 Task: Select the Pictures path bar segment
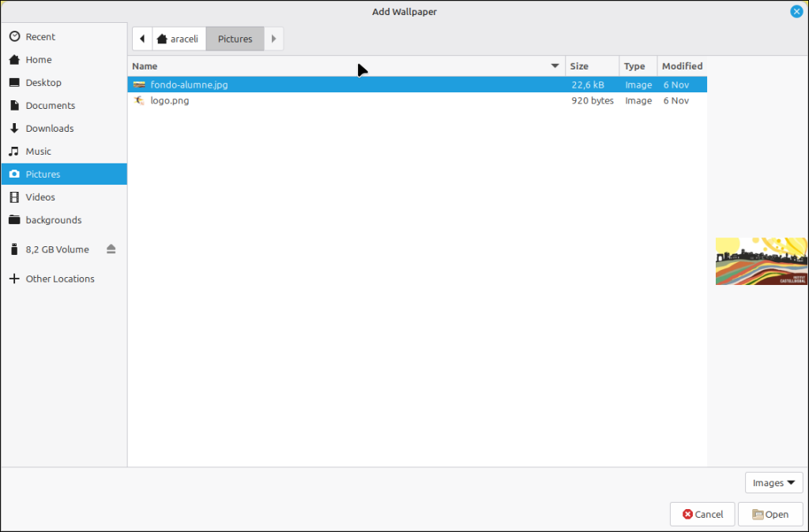pyautogui.click(x=235, y=39)
